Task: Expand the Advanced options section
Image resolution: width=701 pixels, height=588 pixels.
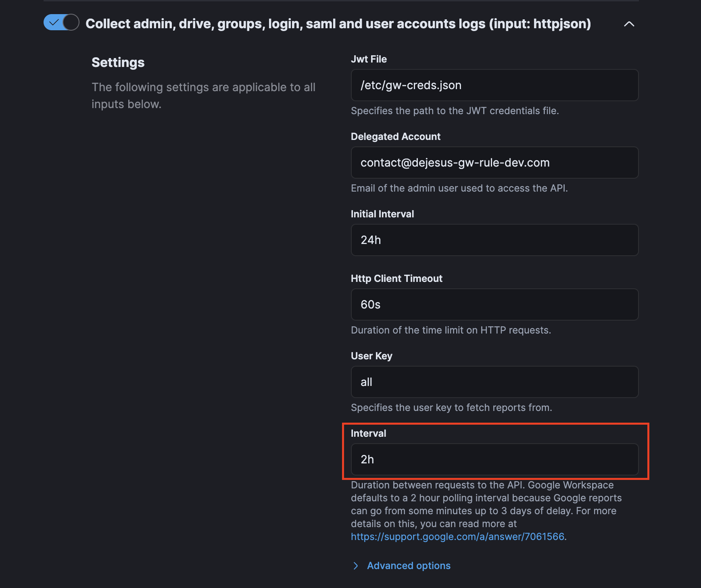Action: [x=408, y=565]
